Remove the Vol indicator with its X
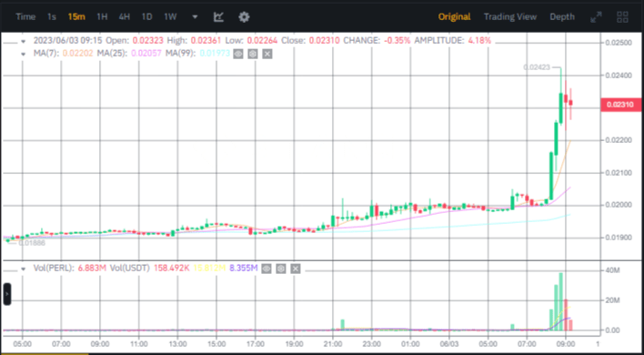This screenshot has width=644, height=355. 296,269
